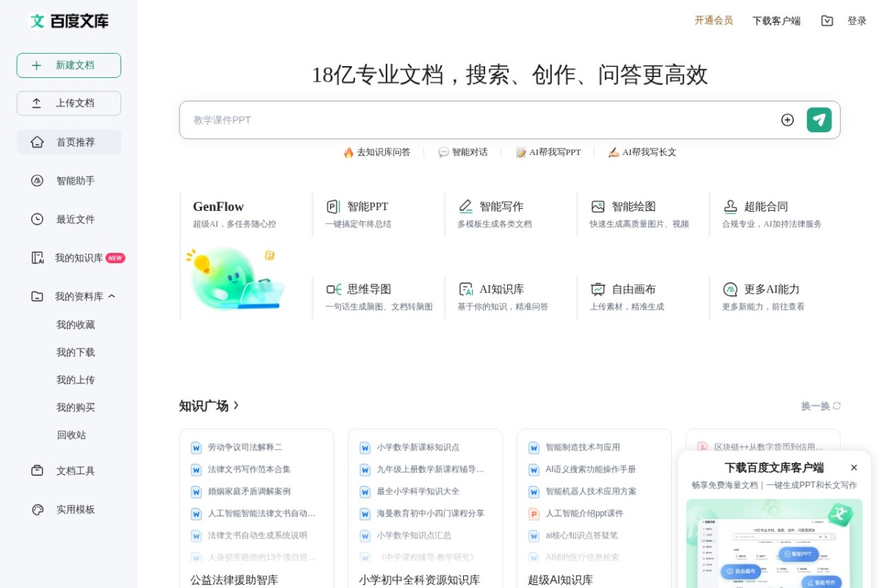Open the 超级AI知识库 title

(561, 580)
